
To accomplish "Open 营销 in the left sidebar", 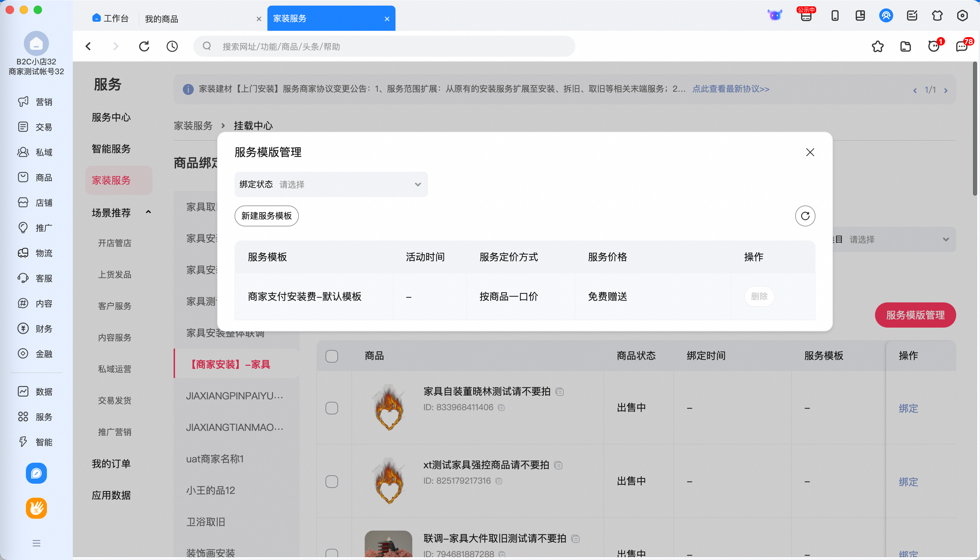I will point(35,102).
